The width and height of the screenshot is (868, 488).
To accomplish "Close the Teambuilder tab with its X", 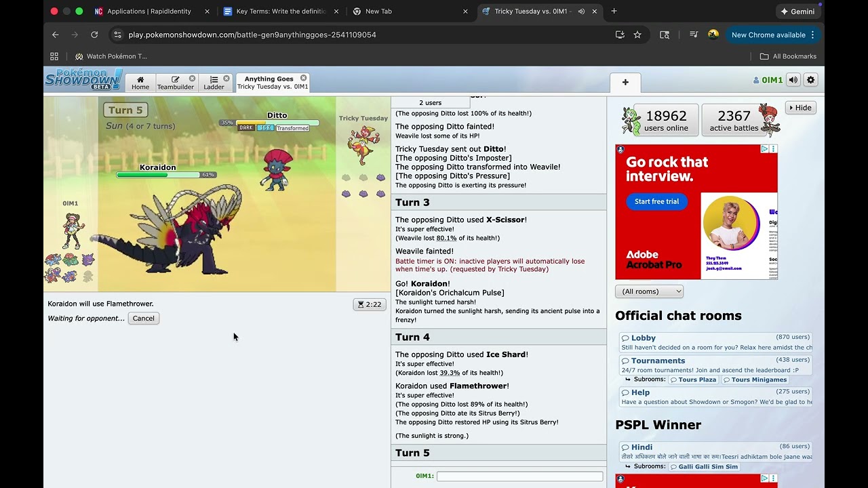I will click(192, 79).
